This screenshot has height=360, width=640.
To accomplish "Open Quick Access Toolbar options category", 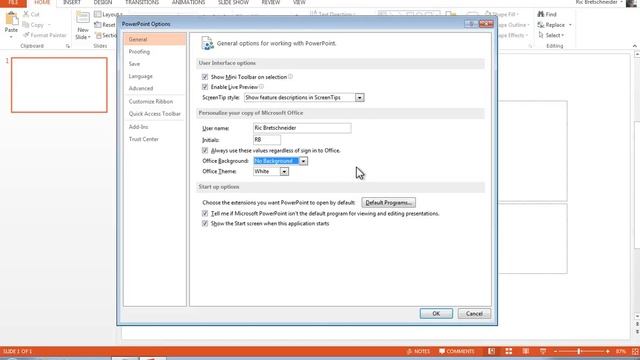I will click(155, 114).
